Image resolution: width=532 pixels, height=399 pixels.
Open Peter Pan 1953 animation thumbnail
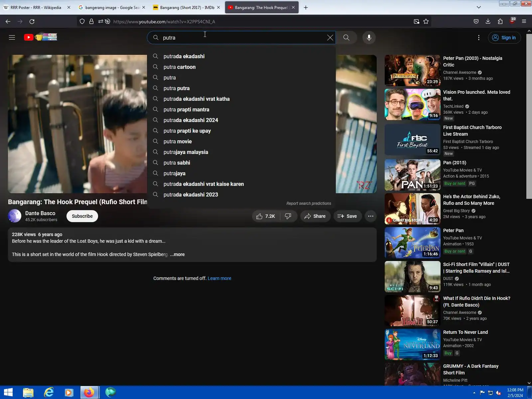[413, 243]
